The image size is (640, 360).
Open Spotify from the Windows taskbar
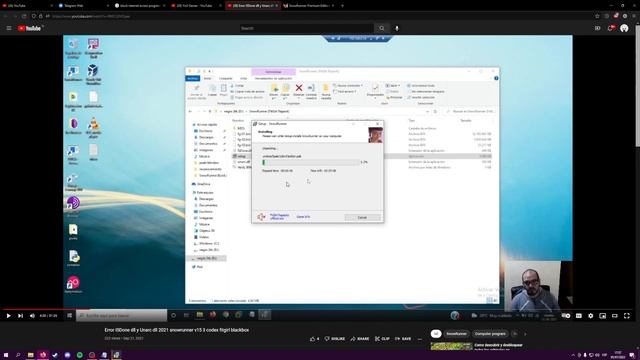pyautogui.click(x=80, y=355)
